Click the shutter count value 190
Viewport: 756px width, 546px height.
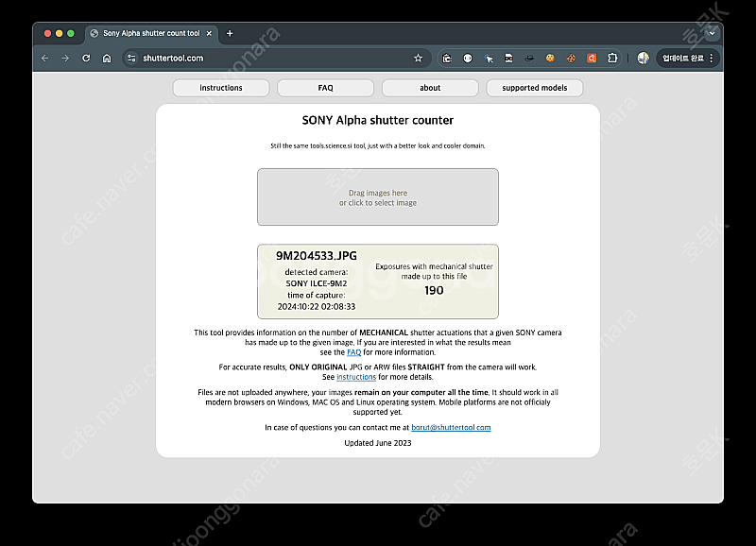coord(434,290)
